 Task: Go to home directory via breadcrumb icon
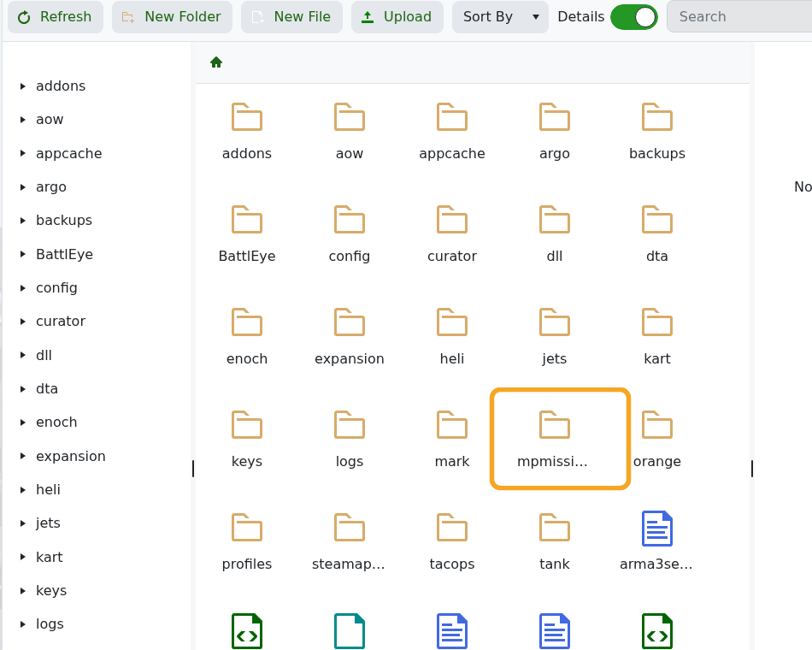[x=216, y=62]
